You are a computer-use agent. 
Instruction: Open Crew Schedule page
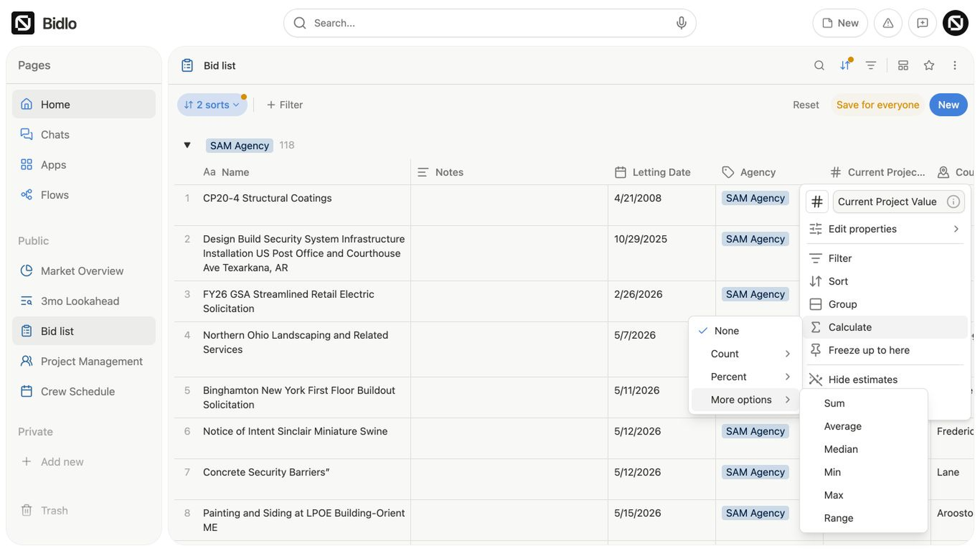tap(84, 391)
